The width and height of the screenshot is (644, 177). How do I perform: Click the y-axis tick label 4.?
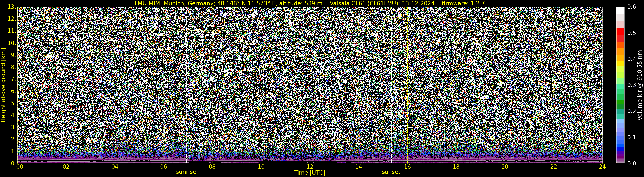point(13,115)
